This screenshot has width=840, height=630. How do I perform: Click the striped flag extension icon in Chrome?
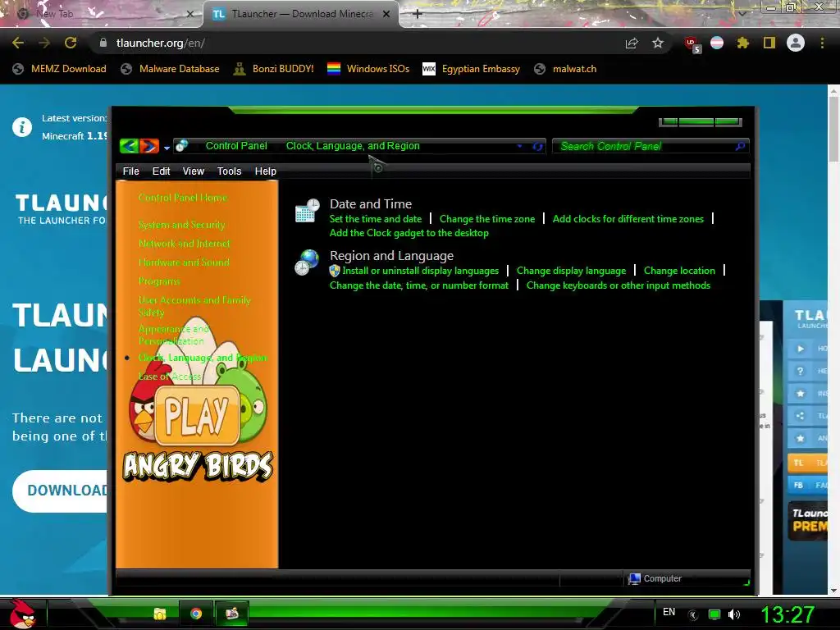(x=717, y=43)
